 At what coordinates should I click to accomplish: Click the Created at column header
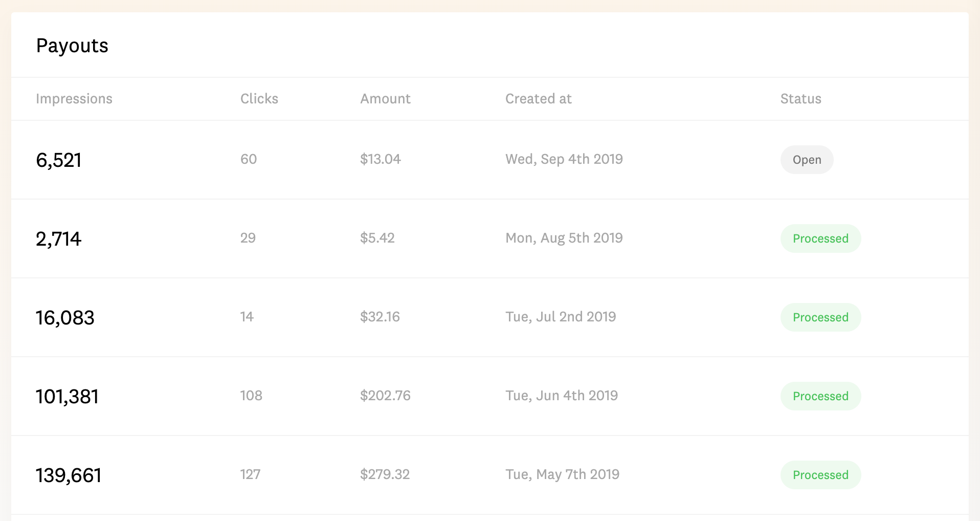(538, 99)
